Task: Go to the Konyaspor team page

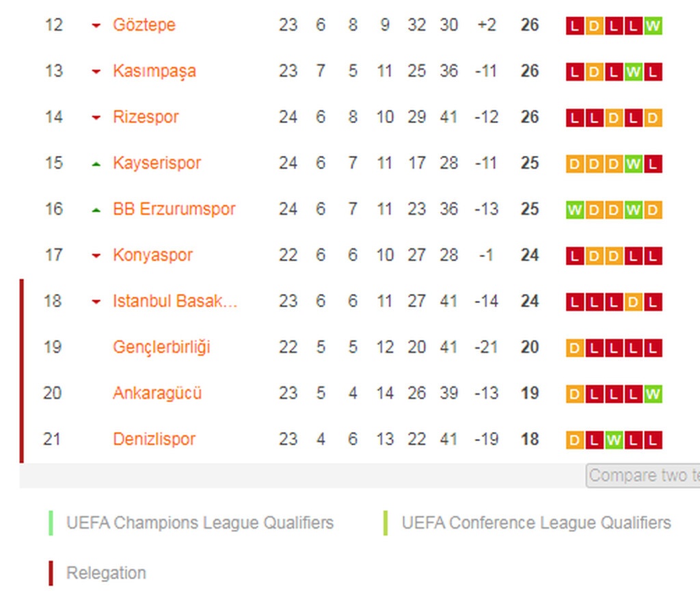Action: click(152, 255)
